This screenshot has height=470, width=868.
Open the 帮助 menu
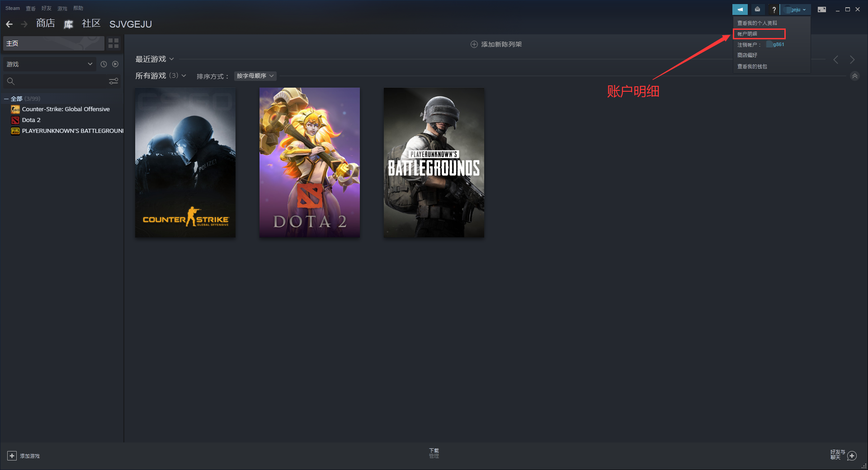78,8
